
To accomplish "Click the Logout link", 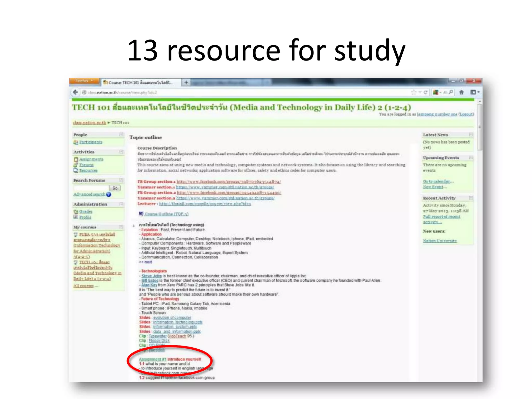I will pyautogui.click(x=466, y=114).
